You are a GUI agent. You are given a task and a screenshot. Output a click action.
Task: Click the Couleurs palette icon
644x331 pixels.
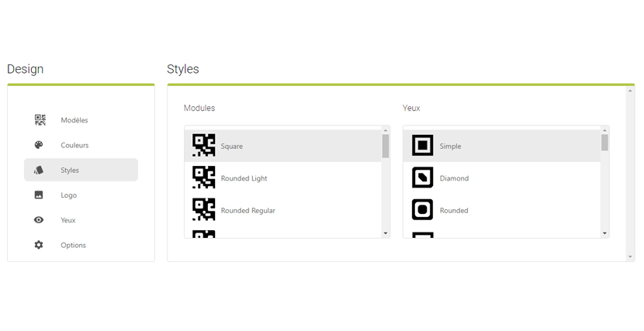[39, 145]
